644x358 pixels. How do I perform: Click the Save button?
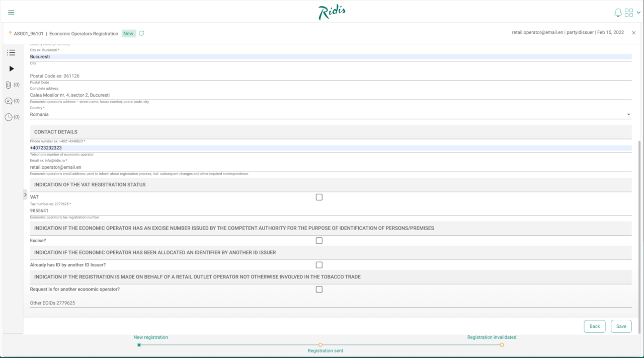(621, 326)
